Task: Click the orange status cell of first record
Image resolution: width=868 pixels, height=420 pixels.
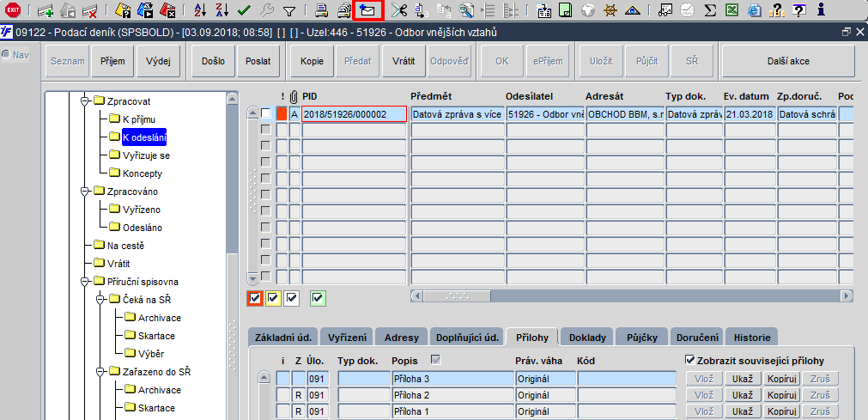Action: pos(282,113)
